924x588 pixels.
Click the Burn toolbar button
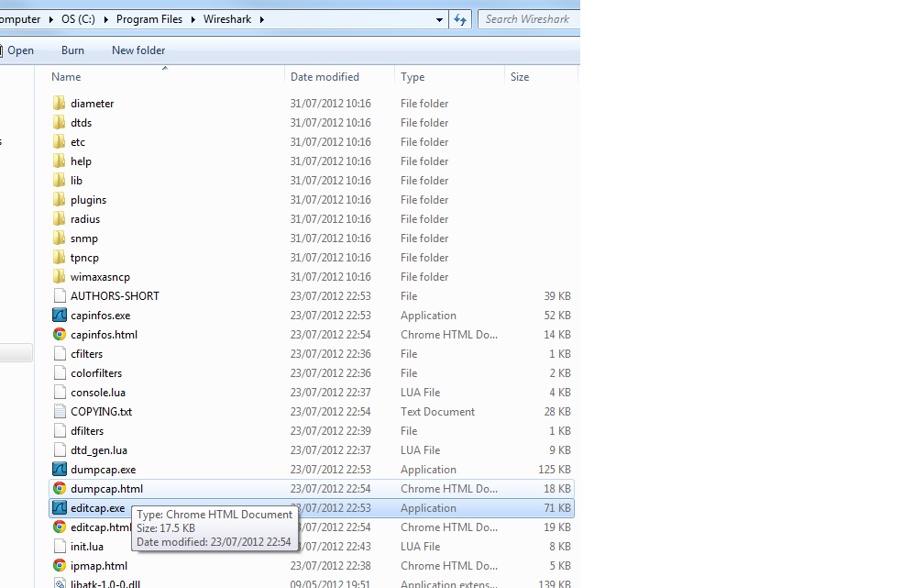(x=72, y=50)
